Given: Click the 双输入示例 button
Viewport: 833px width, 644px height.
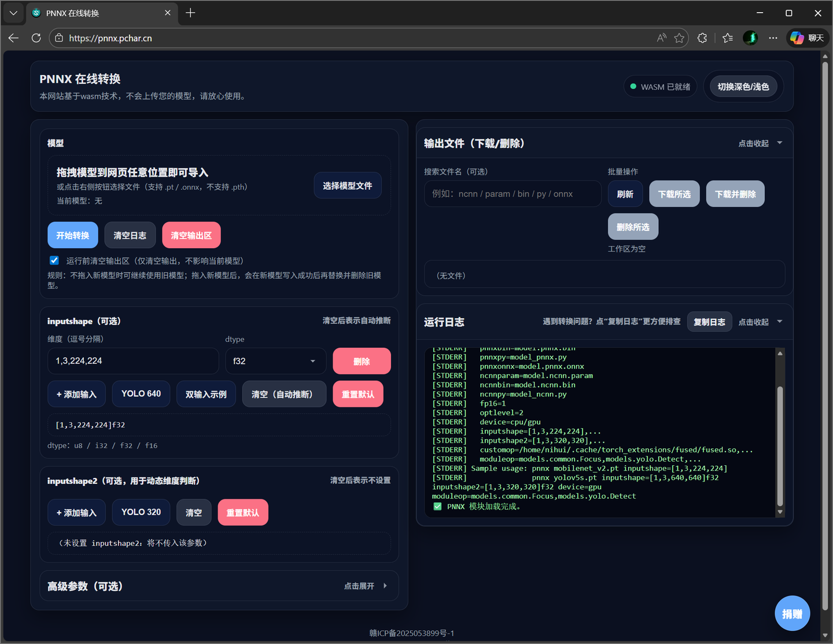Looking at the screenshot, I should pyautogui.click(x=206, y=394).
